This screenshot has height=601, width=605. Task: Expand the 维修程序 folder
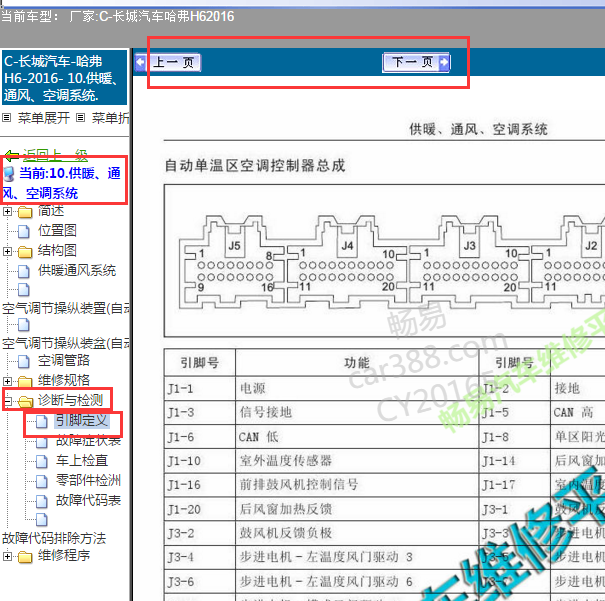click(x=7, y=556)
